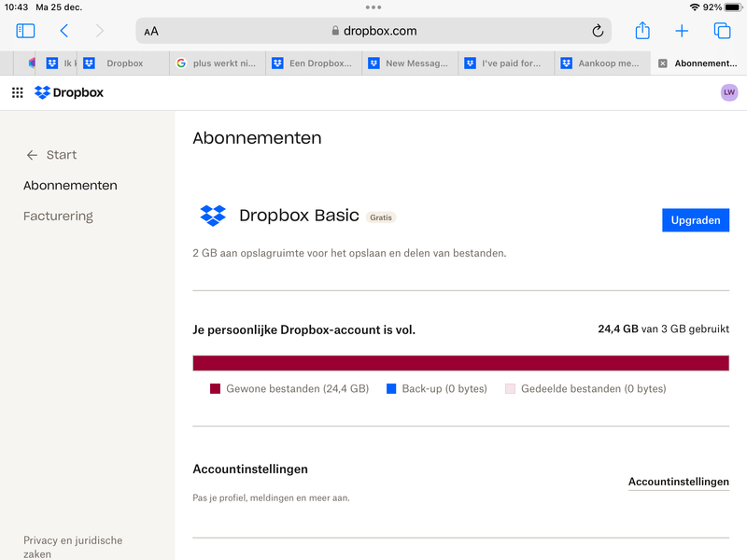The height and width of the screenshot is (560, 747).
Task: Open the Safari sidebar panel icon
Action: 25,31
